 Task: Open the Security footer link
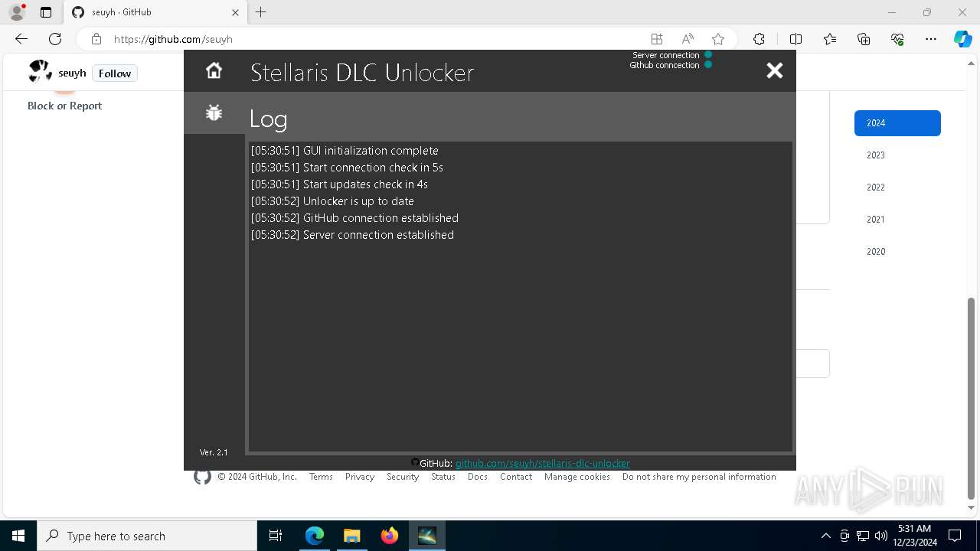(403, 477)
